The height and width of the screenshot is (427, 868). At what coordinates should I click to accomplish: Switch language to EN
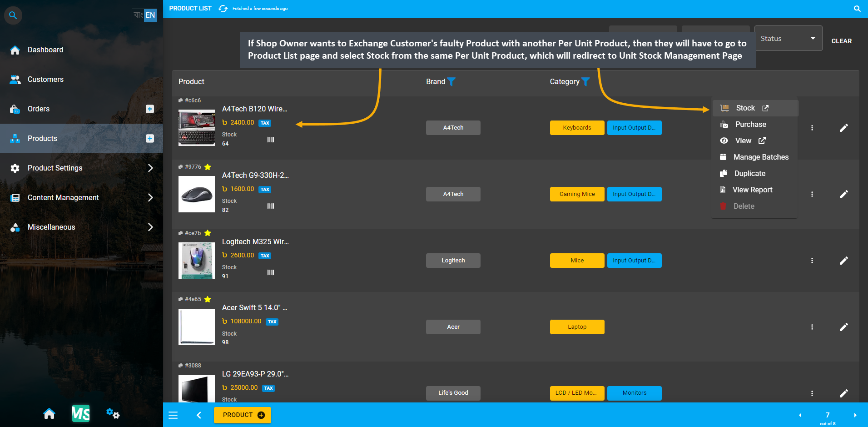point(150,15)
